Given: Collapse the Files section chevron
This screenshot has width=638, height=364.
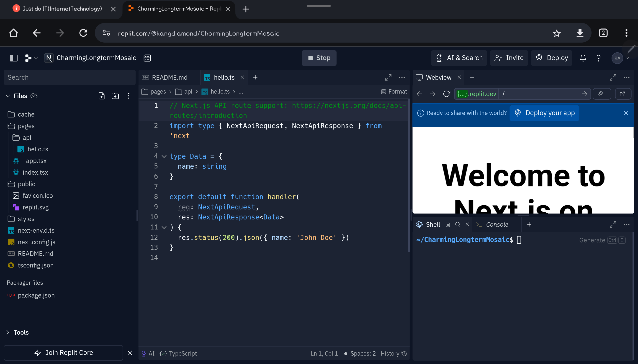Looking at the screenshot, I should point(8,96).
